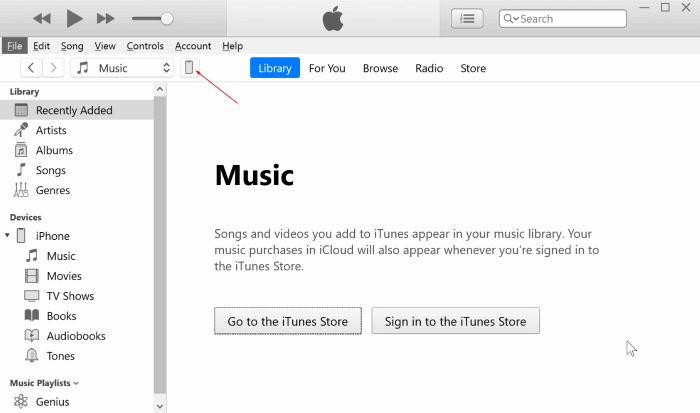This screenshot has height=413, width=700.
Task: Open the Controls menu
Action: point(145,46)
